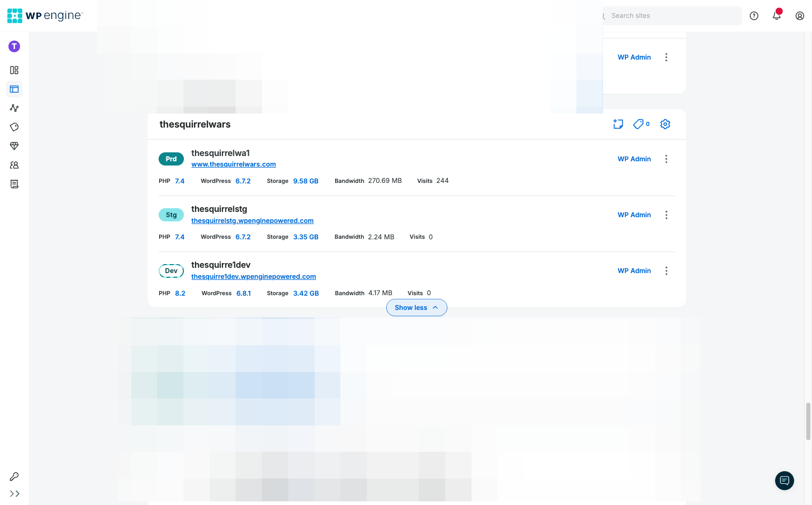This screenshot has width=812, height=505.
Task: Open thesquirre1dev.wpenginepowered.com link
Action: 253,277
